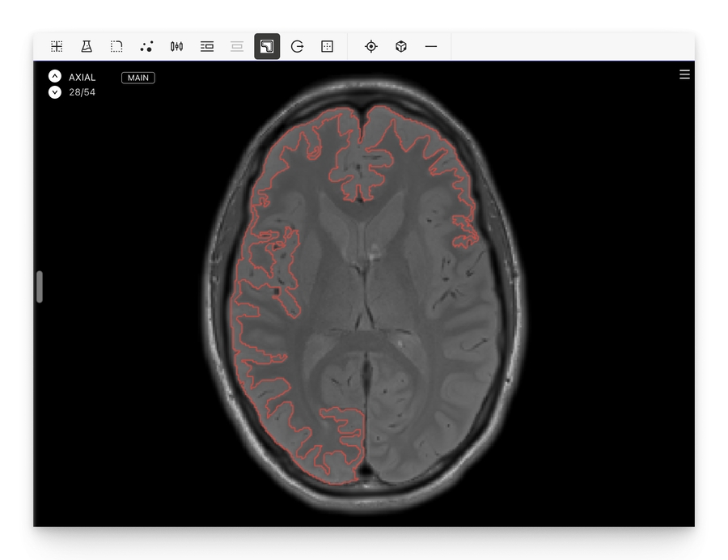Image resolution: width=728 pixels, height=560 pixels.
Task: Open the hamburger menu in viewport corner
Action: (684, 74)
